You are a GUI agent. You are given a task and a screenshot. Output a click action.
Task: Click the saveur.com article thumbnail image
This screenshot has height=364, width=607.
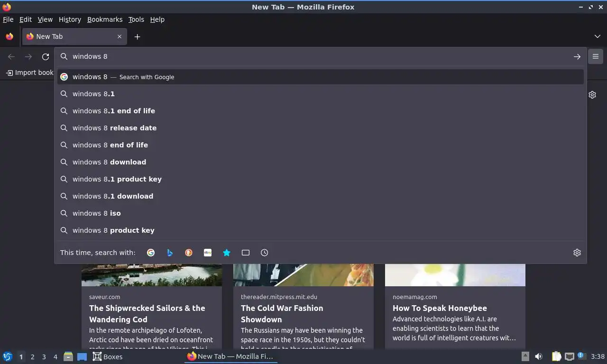tap(152, 275)
